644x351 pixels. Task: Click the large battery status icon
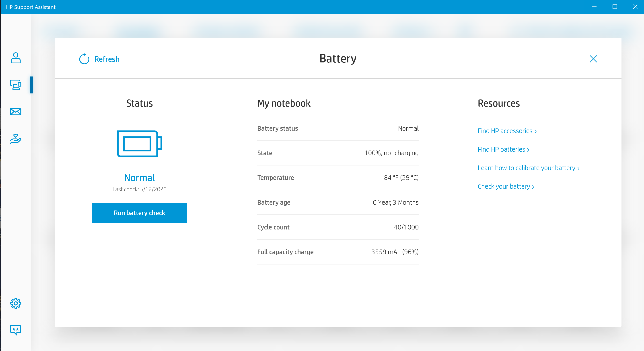[140, 144]
